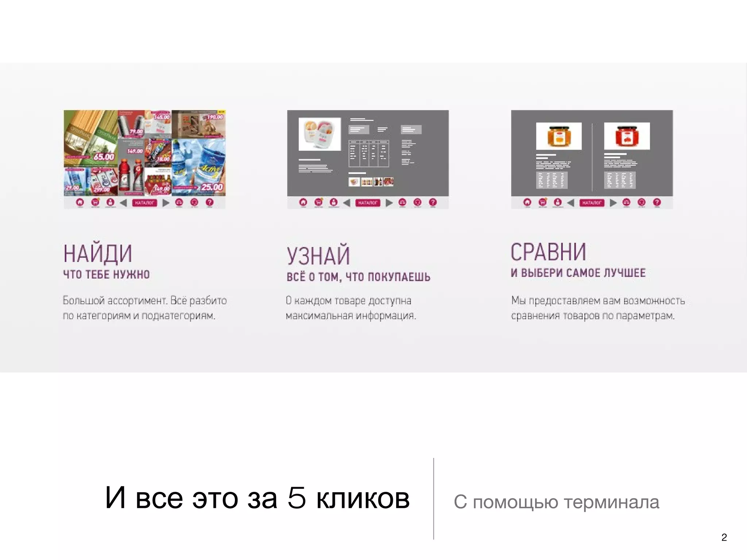Click the home icon in the НАЙДИ terminal screenshot

coord(80,202)
